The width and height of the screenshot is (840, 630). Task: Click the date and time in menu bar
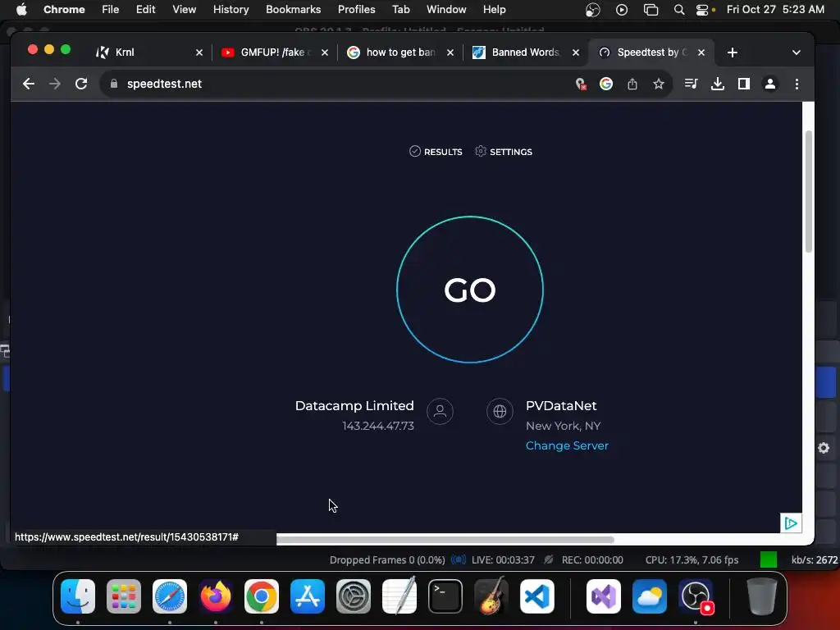pos(775,9)
